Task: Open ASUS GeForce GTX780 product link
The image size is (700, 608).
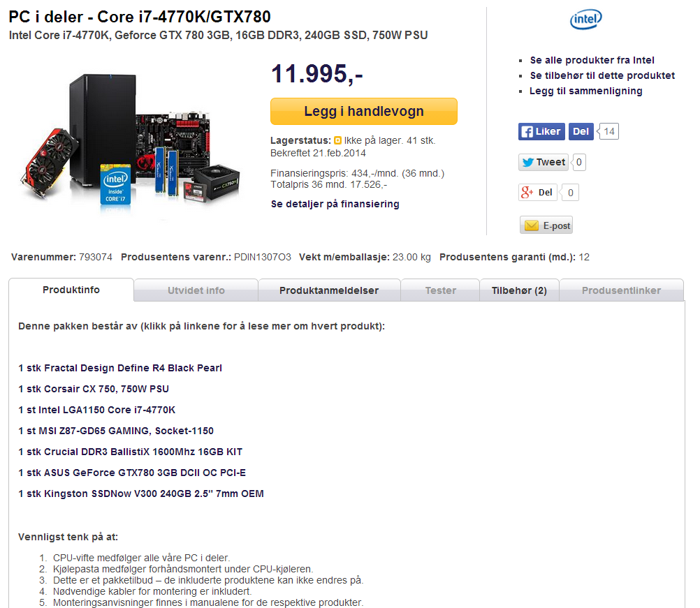Action: click(x=132, y=473)
